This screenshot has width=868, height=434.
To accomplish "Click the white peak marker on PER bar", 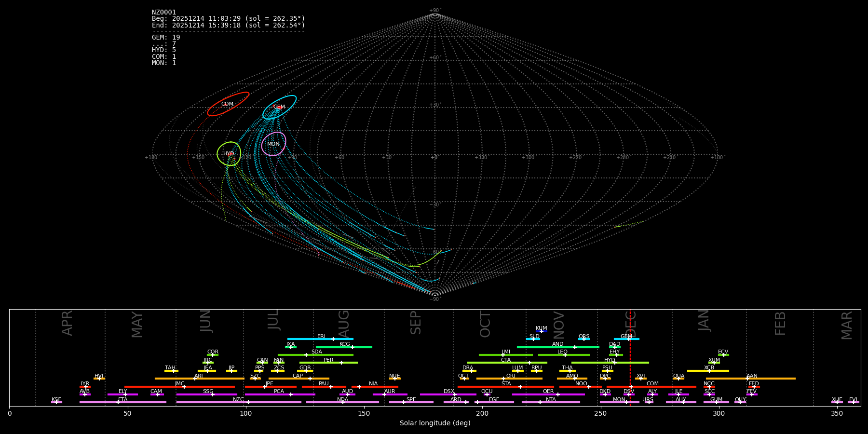I will tap(341, 363).
